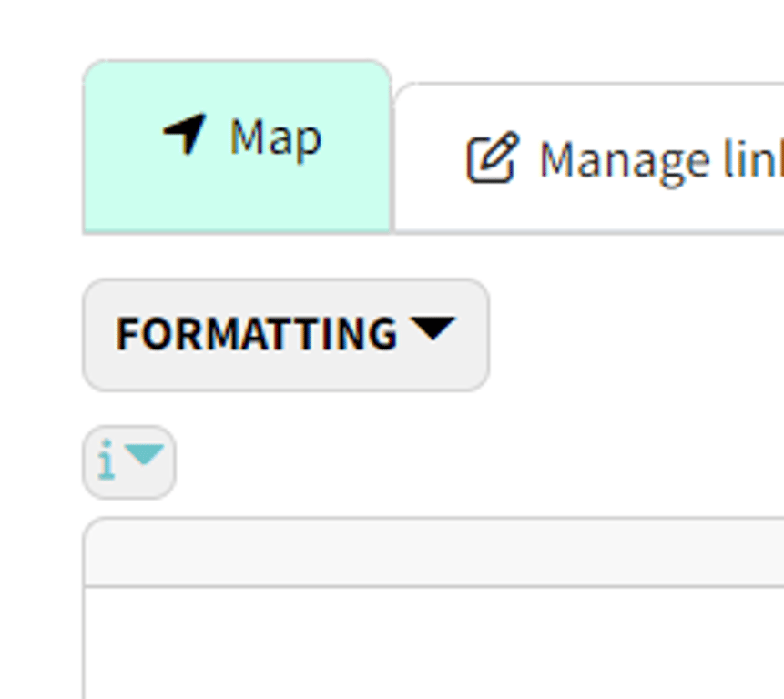Click the teal info 'i' icon

[107, 461]
